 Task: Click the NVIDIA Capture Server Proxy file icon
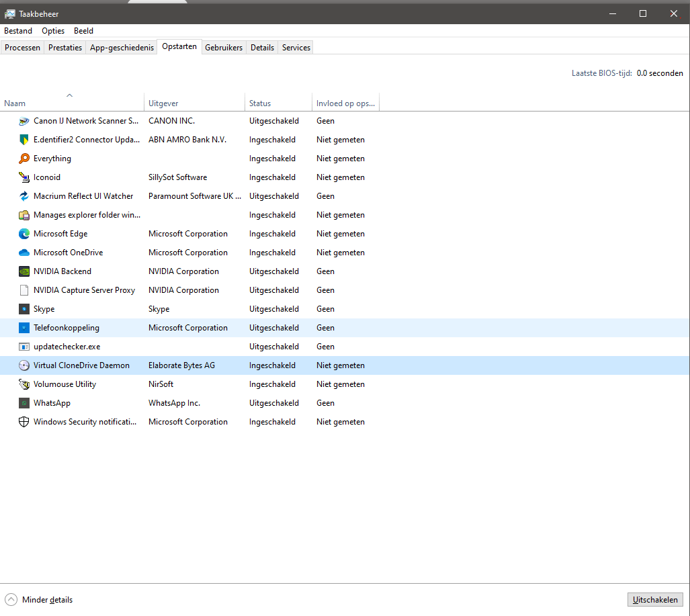pos(24,290)
